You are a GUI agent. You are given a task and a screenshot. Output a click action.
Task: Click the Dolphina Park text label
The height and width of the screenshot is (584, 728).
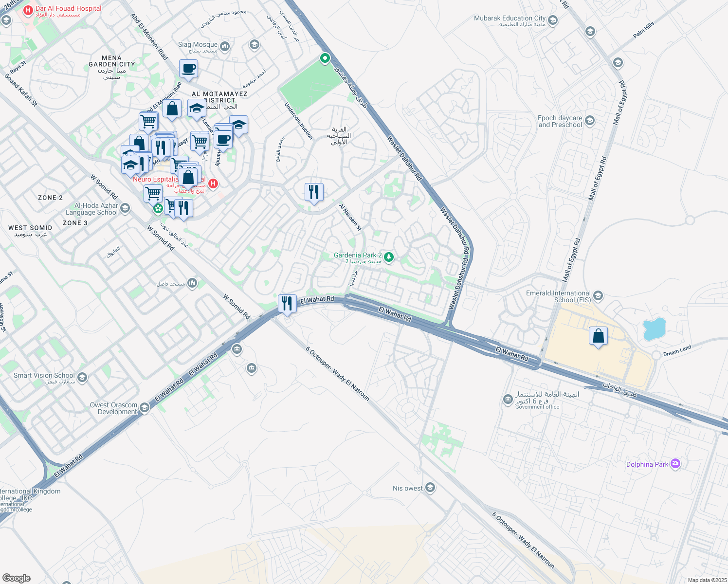(647, 464)
